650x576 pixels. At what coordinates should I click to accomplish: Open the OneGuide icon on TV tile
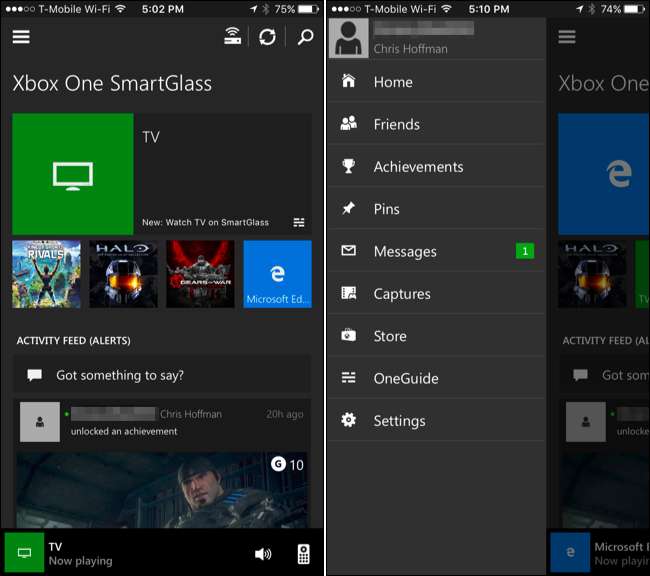(x=299, y=222)
